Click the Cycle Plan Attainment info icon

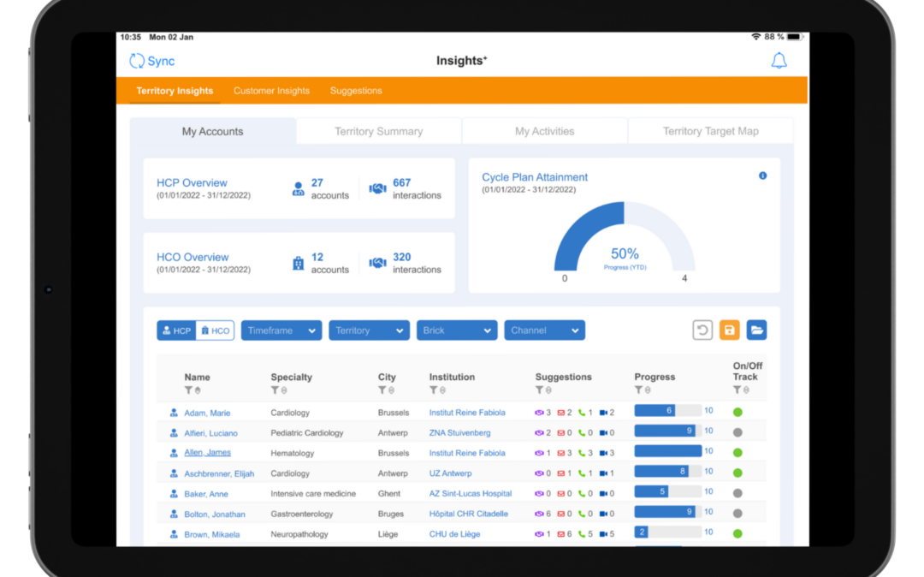[x=762, y=175]
